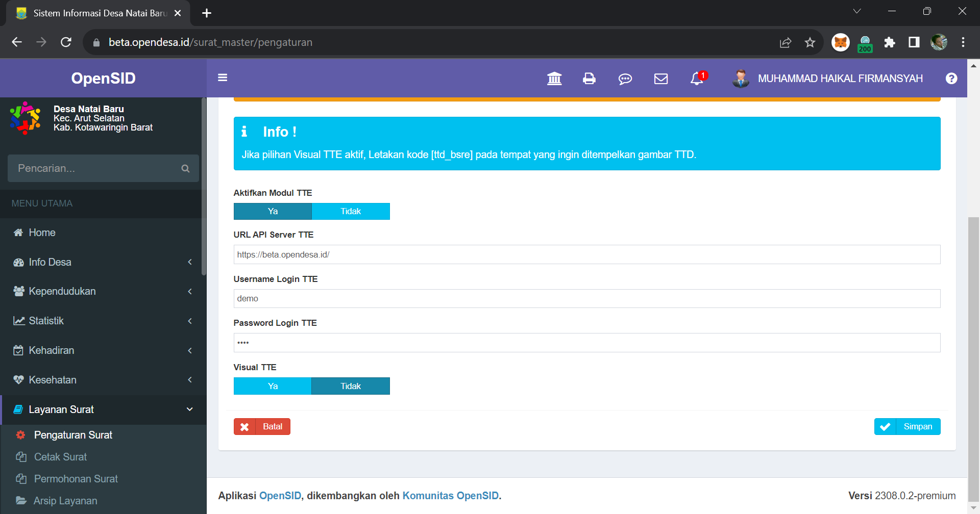Open Permohonan Surat from the sidebar
The height and width of the screenshot is (514, 980).
[76, 479]
